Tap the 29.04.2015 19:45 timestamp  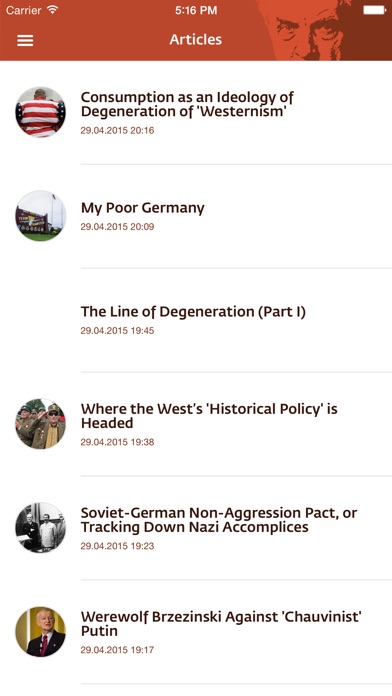(117, 331)
